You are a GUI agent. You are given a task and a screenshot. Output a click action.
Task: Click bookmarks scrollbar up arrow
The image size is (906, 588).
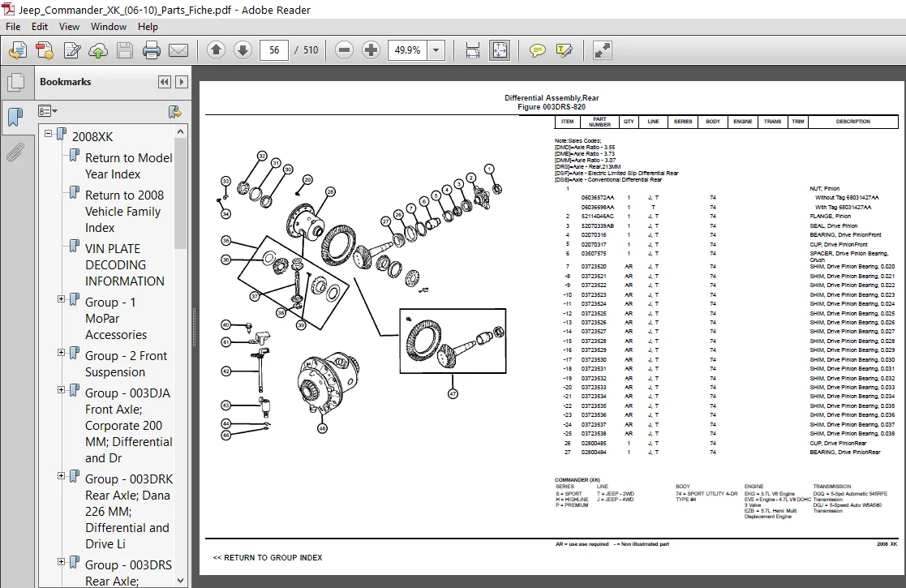(x=181, y=131)
